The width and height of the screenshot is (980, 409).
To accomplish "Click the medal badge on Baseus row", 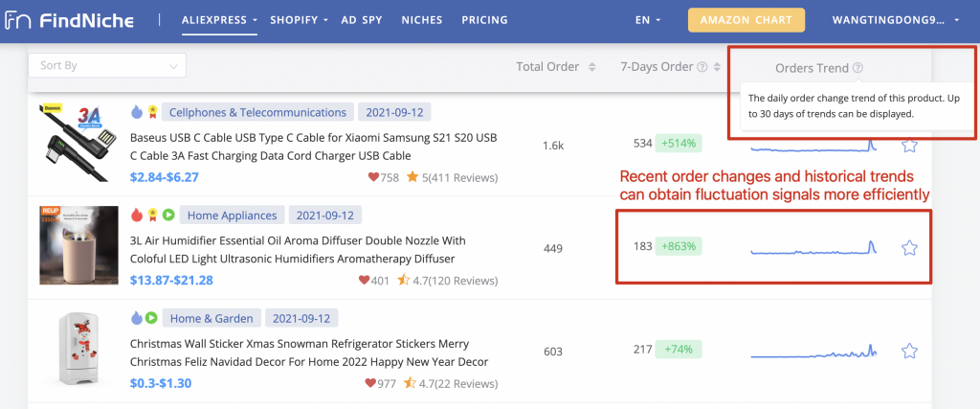I will pos(152,113).
